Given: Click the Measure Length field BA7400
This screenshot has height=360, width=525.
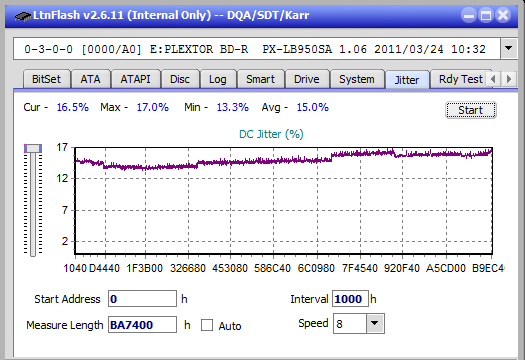Looking at the screenshot, I should pyautogui.click(x=142, y=325).
